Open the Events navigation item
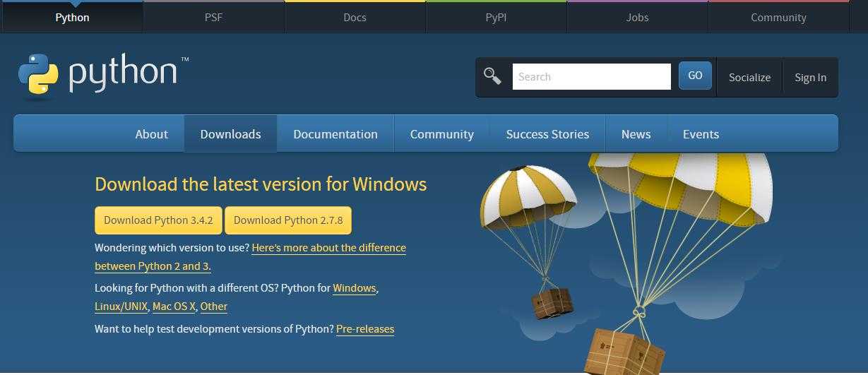Viewport: 868px width, 375px height. (x=701, y=133)
